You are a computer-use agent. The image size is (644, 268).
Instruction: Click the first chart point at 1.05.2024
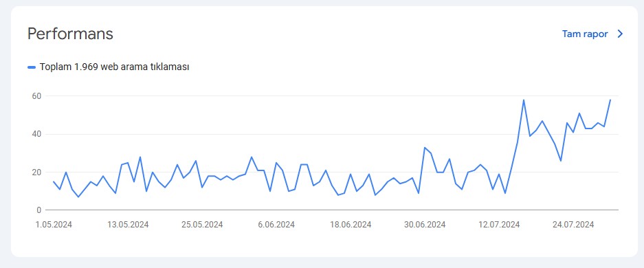tap(54, 181)
